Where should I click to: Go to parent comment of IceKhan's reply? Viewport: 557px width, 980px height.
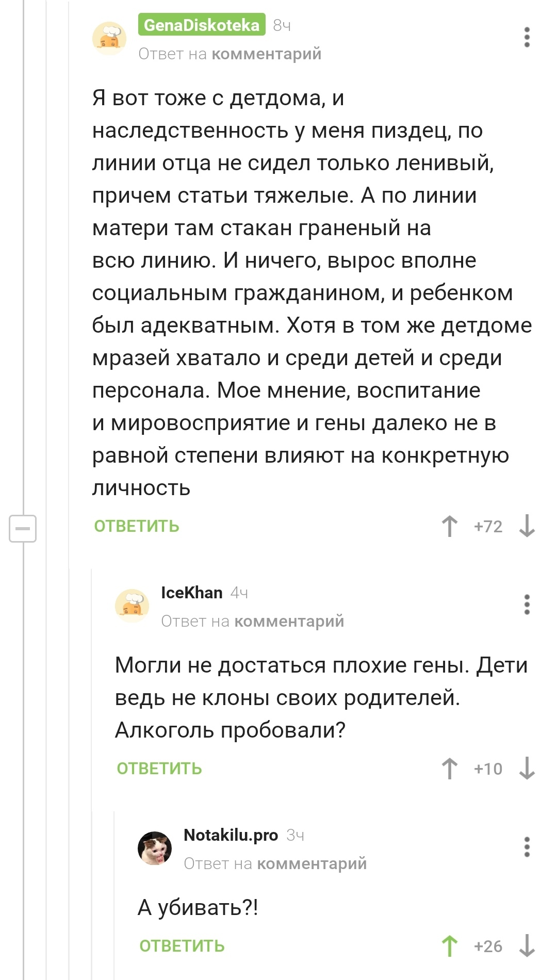click(289, 621)
